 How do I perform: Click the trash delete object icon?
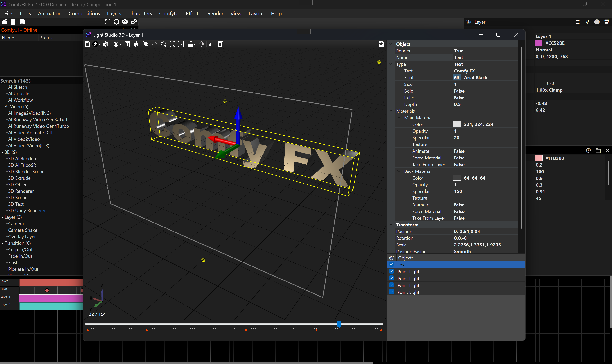220,44
